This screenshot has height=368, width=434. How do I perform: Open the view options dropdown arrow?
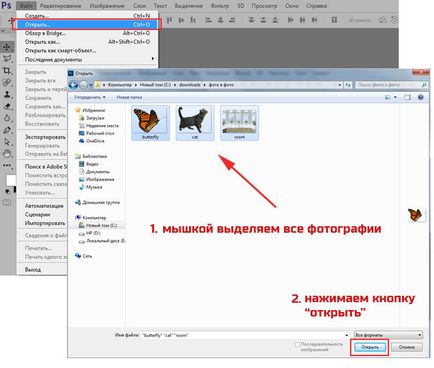(x=395, y=97)
